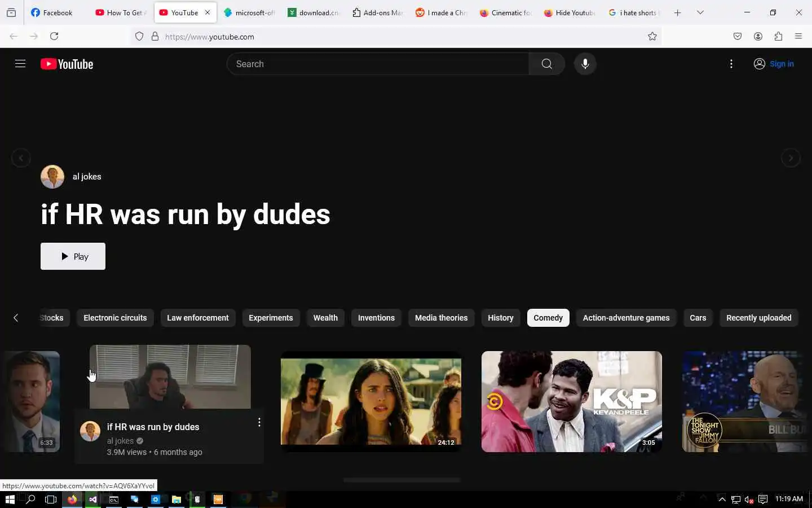812x508 pixels.
Task: Open Firefox View icon
Action: [11, 12]
